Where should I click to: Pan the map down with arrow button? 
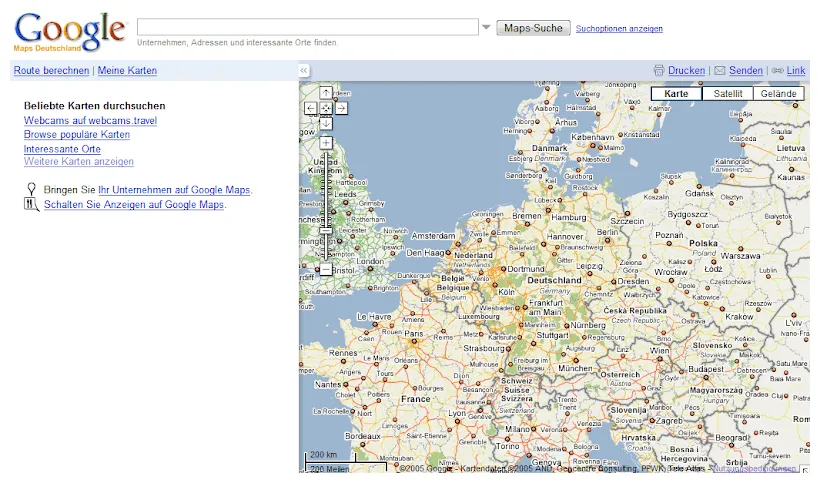[x=326, y=123]
